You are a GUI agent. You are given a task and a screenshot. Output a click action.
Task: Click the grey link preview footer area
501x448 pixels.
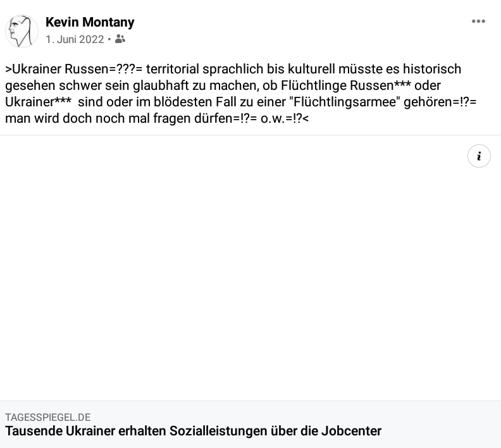pos(250,425)
